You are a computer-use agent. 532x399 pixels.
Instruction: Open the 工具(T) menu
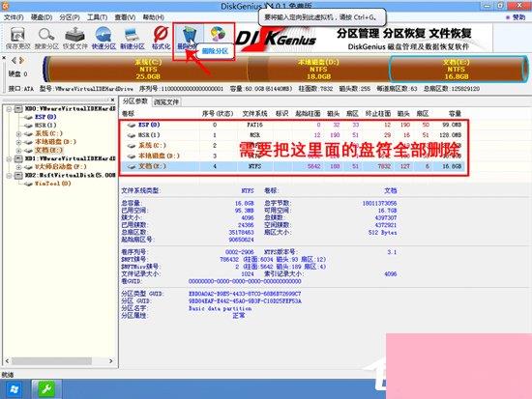[x=98, y=17]
